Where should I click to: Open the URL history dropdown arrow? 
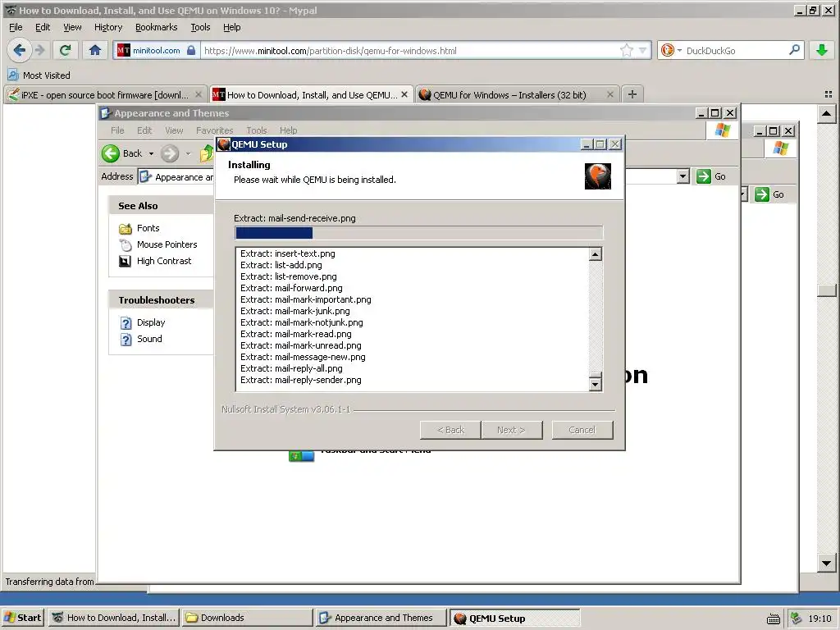point(642,50)
